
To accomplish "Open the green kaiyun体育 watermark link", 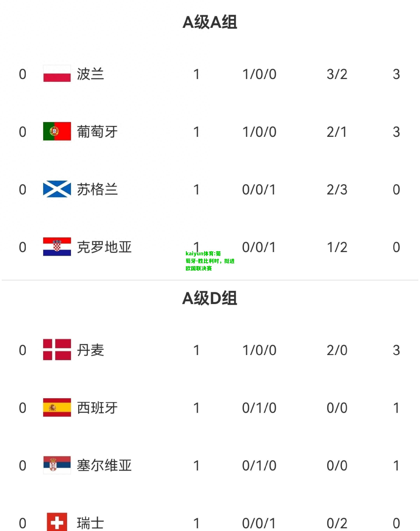I will click(x=210, y=261).
